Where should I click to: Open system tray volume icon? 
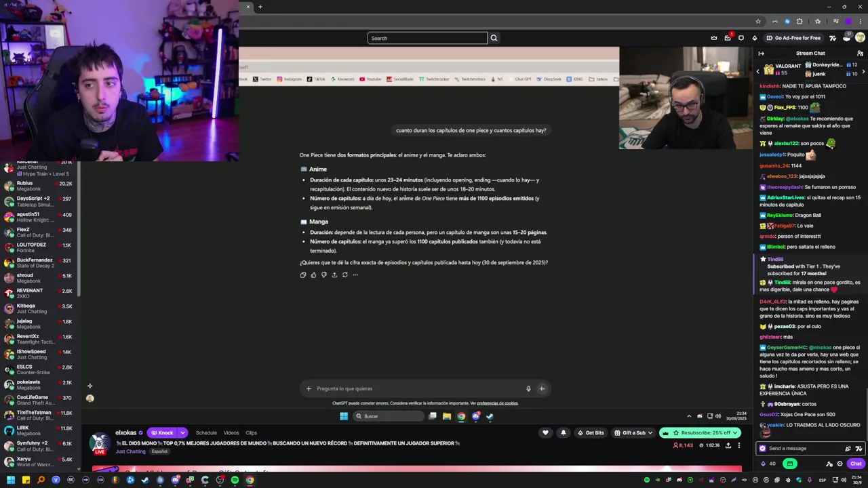pos(844,480)
